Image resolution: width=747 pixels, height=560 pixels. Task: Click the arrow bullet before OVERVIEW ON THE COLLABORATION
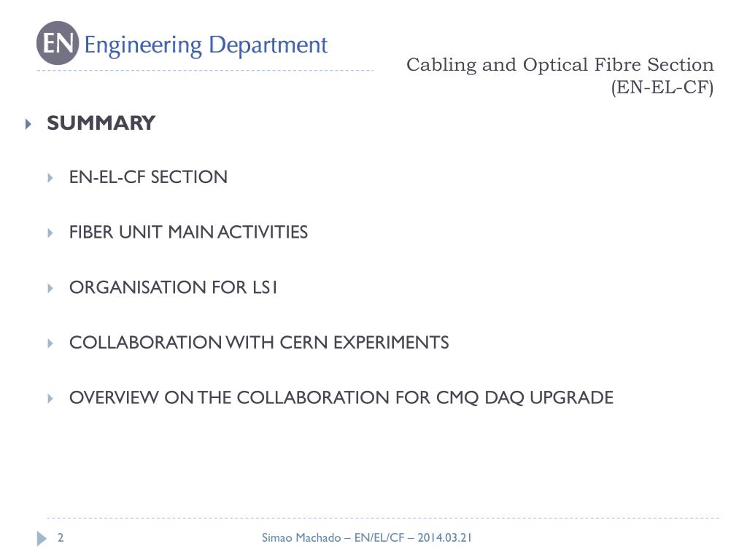pyautogui.click(x=50, y=399)
